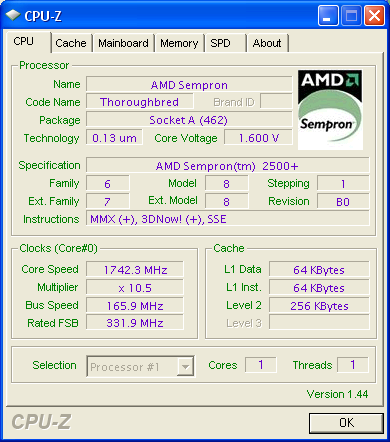Click the Name field AMD Sempron
Image resolution: width=390 pixels, height=442 pixels.
point(189,85)
